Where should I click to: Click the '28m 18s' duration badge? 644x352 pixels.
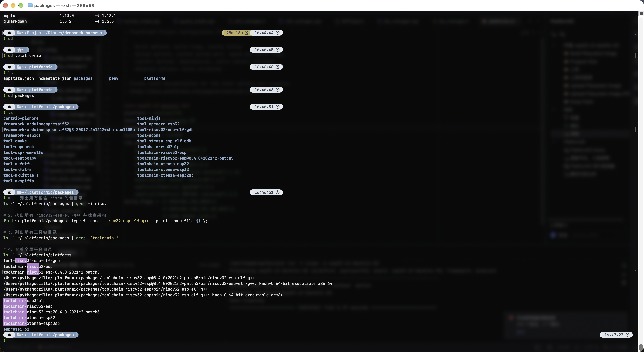(x=236, y=33)
